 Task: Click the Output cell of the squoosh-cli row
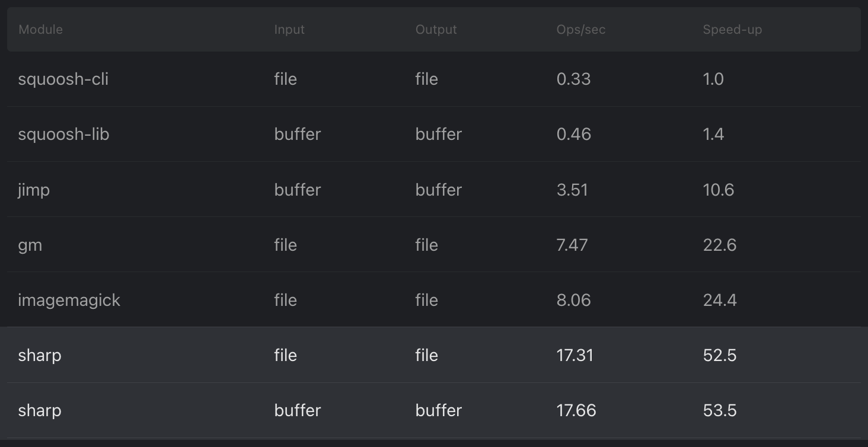426,79
